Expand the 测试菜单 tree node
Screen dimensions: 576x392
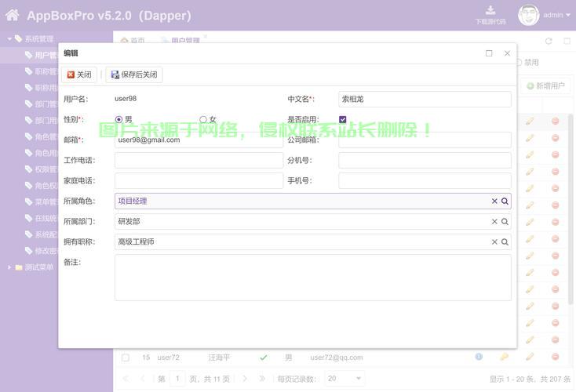(9, 267)
